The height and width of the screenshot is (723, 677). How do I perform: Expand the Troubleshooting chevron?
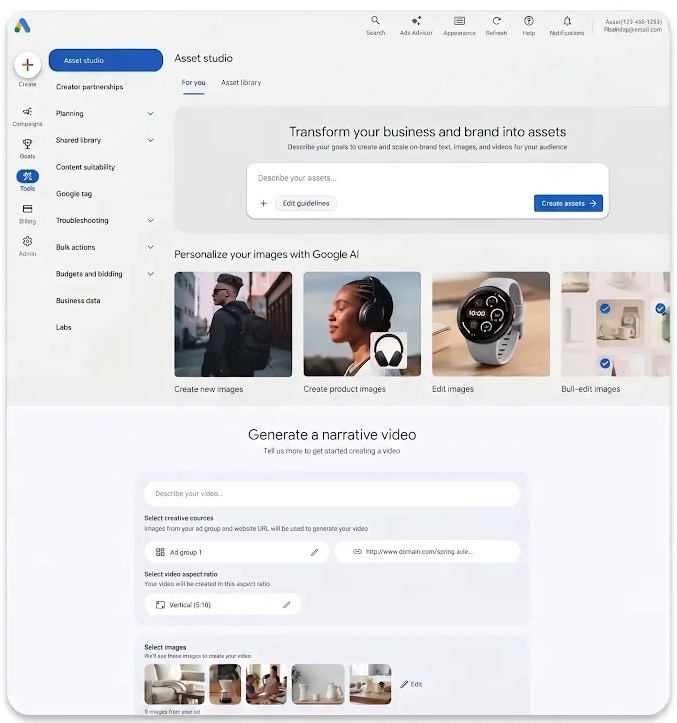pos(150,220)
